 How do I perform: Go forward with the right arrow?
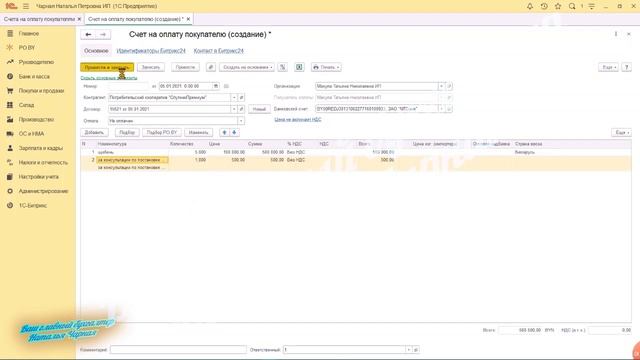103,35
